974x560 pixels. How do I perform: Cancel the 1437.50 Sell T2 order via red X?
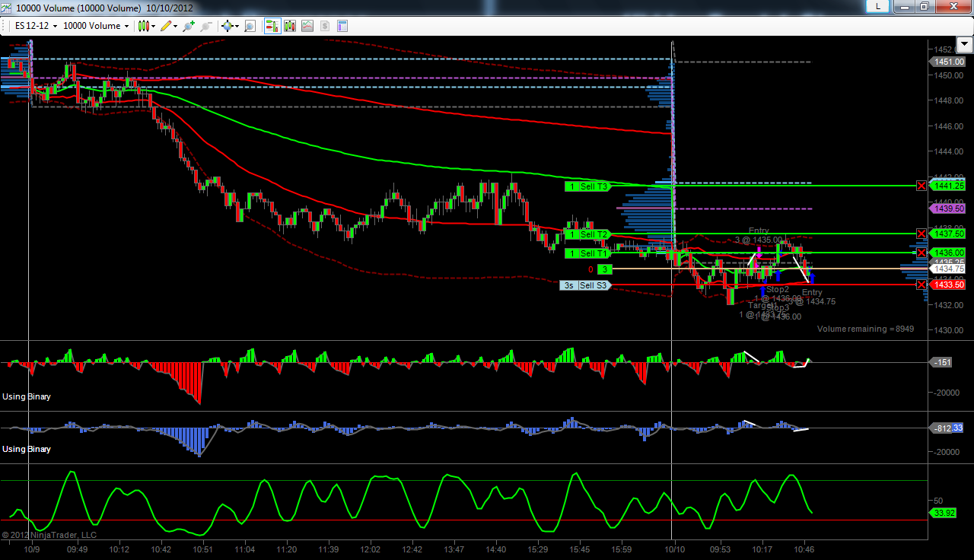(921, 234)
